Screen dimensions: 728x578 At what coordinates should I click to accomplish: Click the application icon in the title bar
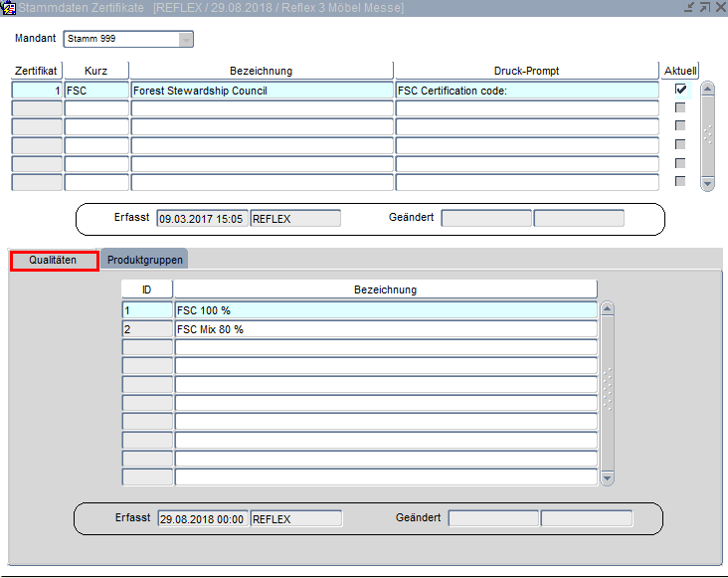point(8,8)
